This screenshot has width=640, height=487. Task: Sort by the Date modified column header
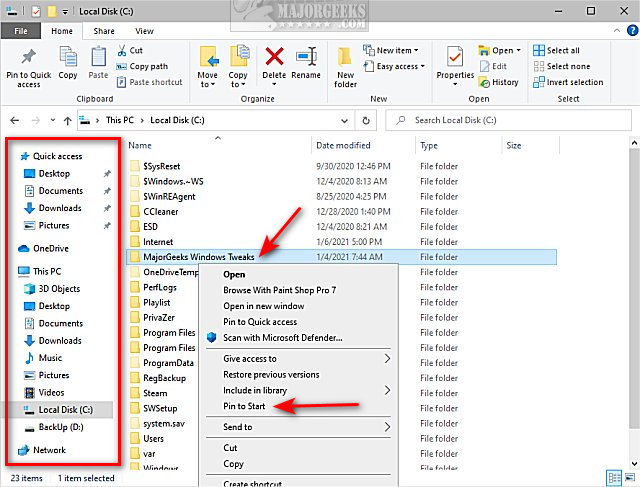click(343, 145)
